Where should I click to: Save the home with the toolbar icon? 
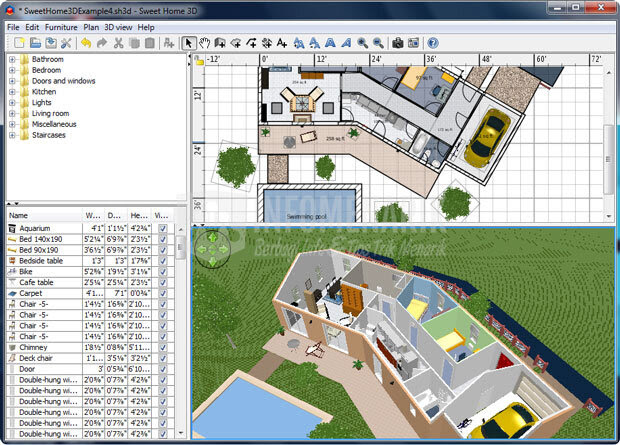pos(51,43)
